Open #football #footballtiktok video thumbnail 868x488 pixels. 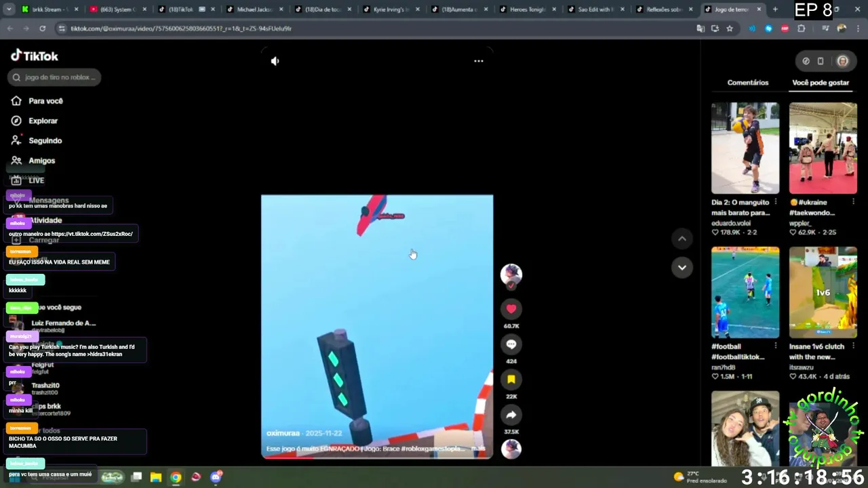pos(745,292)
